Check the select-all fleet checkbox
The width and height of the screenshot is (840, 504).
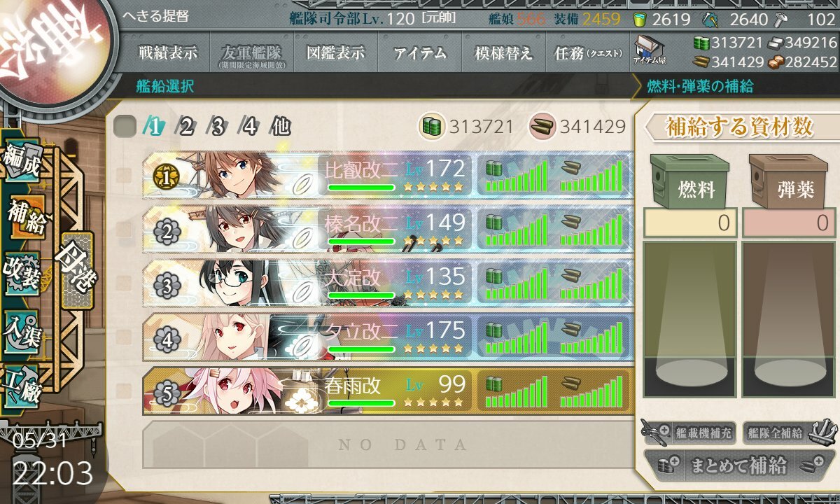coord(125,127)
